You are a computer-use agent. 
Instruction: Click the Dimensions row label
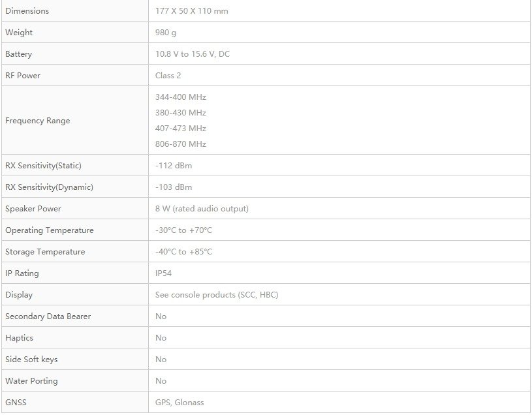coord(27,11)
